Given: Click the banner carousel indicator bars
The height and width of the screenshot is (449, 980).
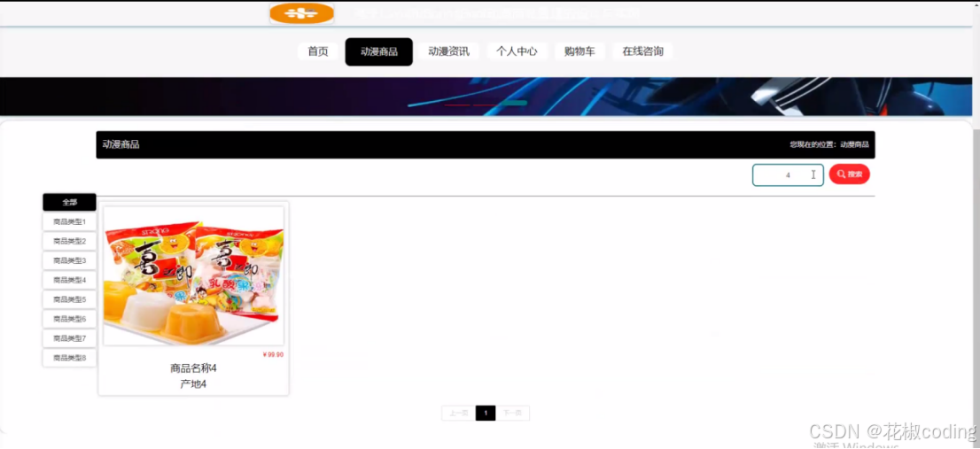Looking at the screenshot, I should tap(486, 104).
